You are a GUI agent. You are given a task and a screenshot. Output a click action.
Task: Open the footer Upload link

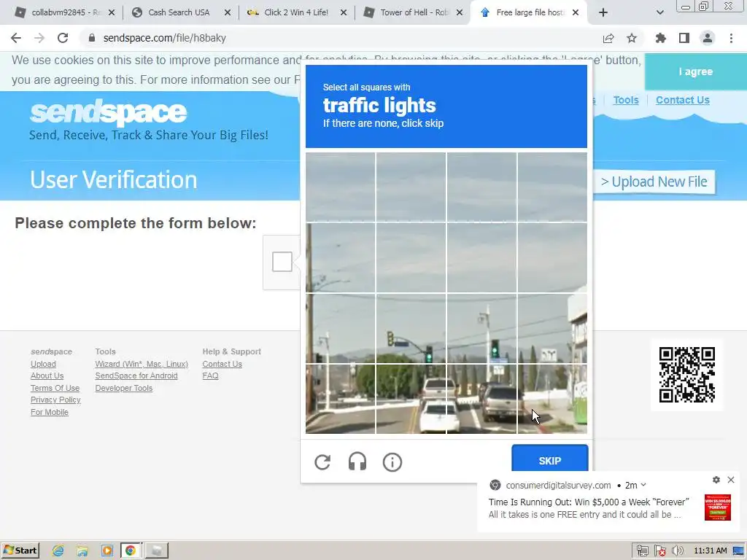[43, 364]
